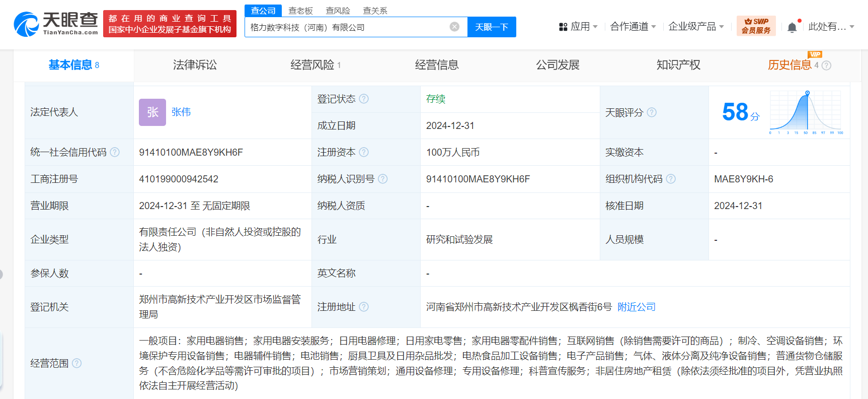Screen dimensions: 868x399
Task: Click organization code MAE8Y9KH-6
Action: pyautogui.click(x=744, y=179)
